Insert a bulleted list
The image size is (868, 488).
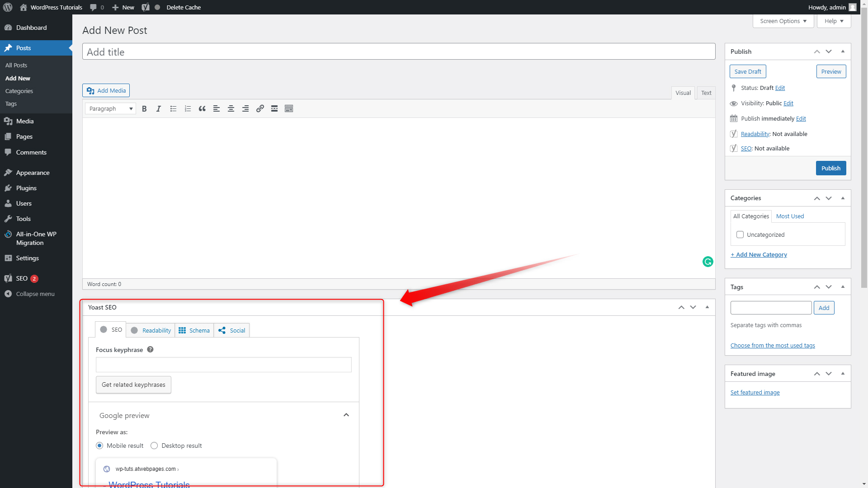(173, 108)
